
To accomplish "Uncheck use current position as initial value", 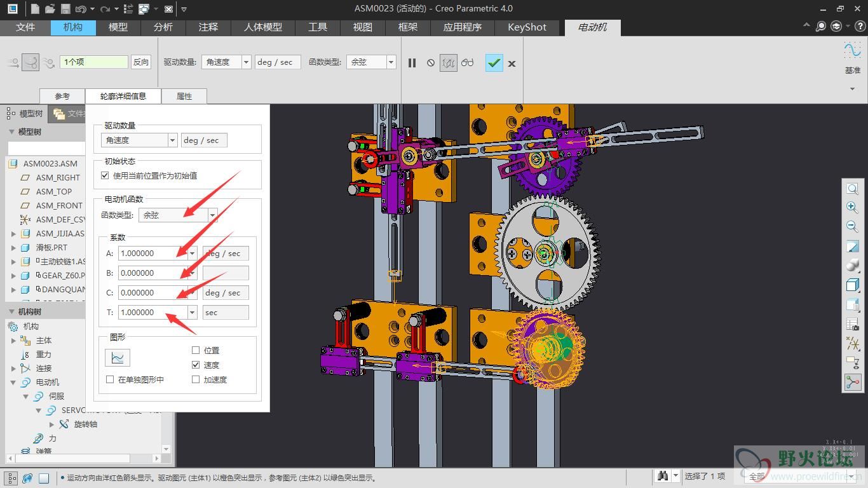I will coord(105,175).
